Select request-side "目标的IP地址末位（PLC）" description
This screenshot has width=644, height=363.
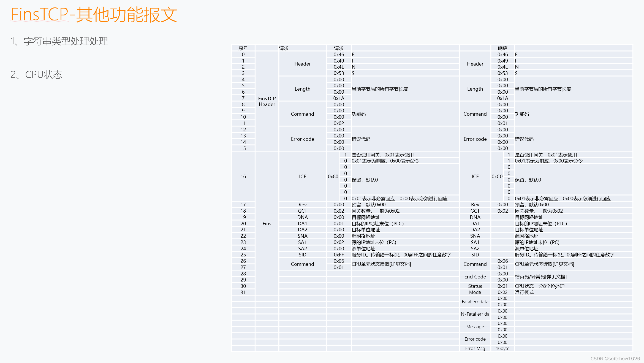(x=377, y=224)
